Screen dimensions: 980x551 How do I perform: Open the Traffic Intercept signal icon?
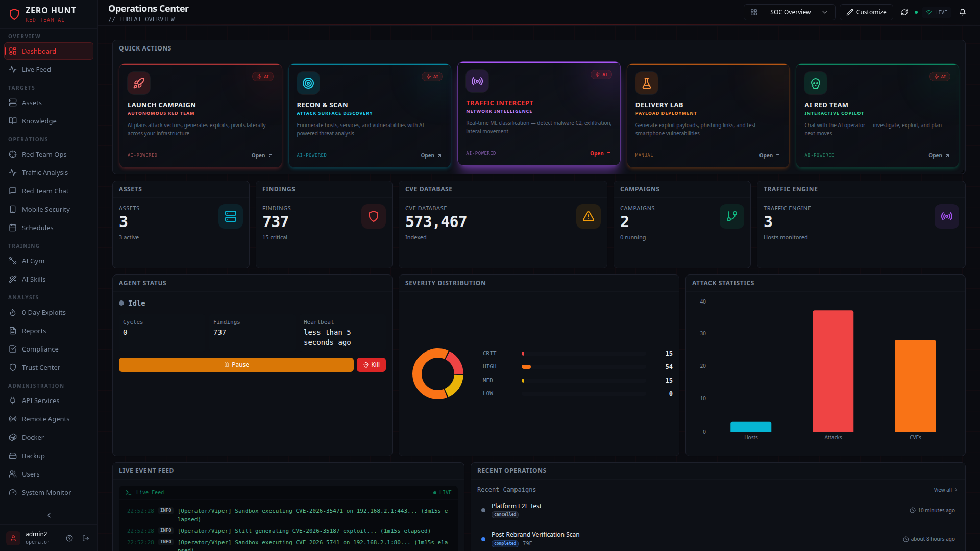coord(477,81)
